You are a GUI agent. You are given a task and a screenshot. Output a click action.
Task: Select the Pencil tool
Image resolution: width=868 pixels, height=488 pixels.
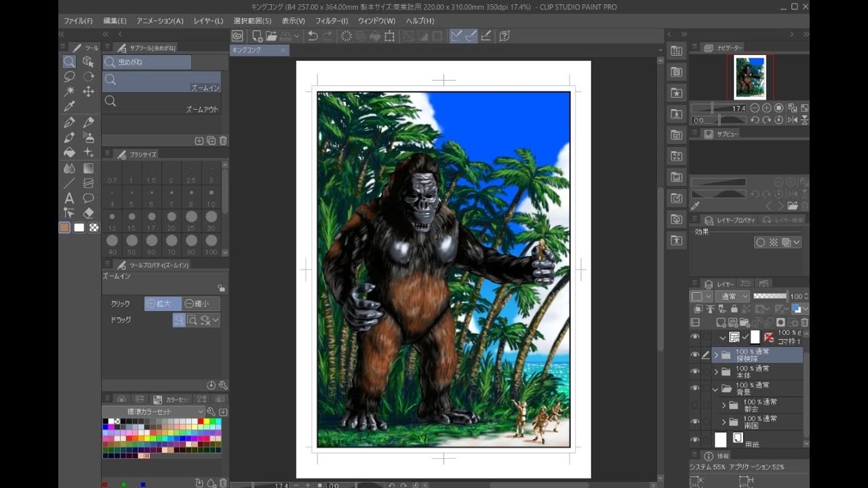pos(88,123)
